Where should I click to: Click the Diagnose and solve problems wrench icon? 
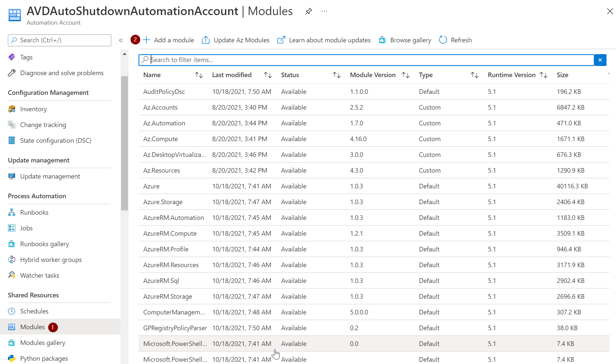click(x=12, y=73)
